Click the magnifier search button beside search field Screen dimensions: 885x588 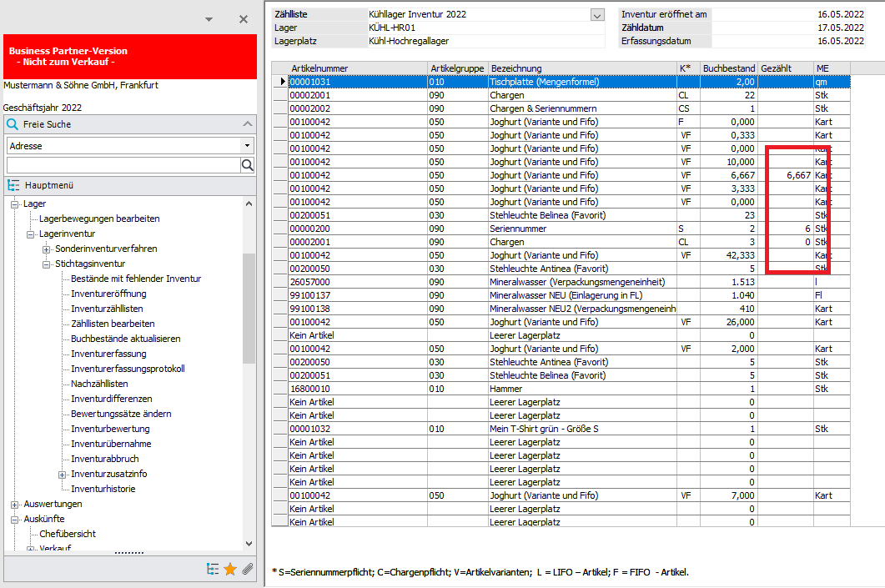click(x=248, y=165)
